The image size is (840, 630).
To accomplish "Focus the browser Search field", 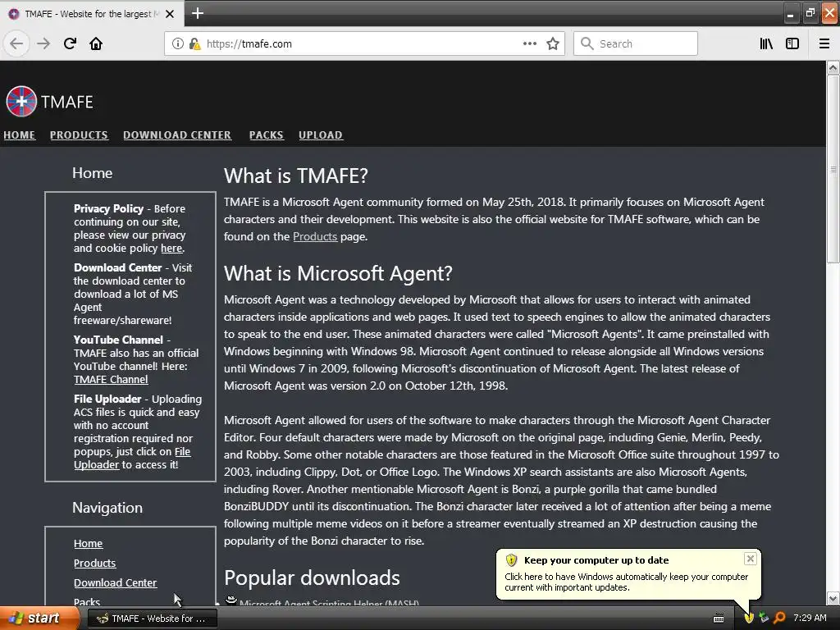I will coord(636,43).
